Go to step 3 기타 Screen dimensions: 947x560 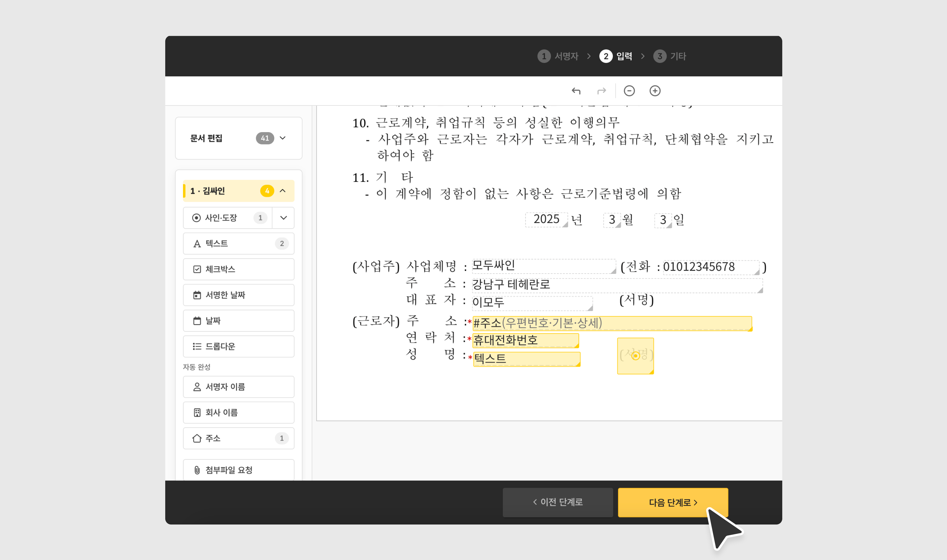(x=670, y=56)
